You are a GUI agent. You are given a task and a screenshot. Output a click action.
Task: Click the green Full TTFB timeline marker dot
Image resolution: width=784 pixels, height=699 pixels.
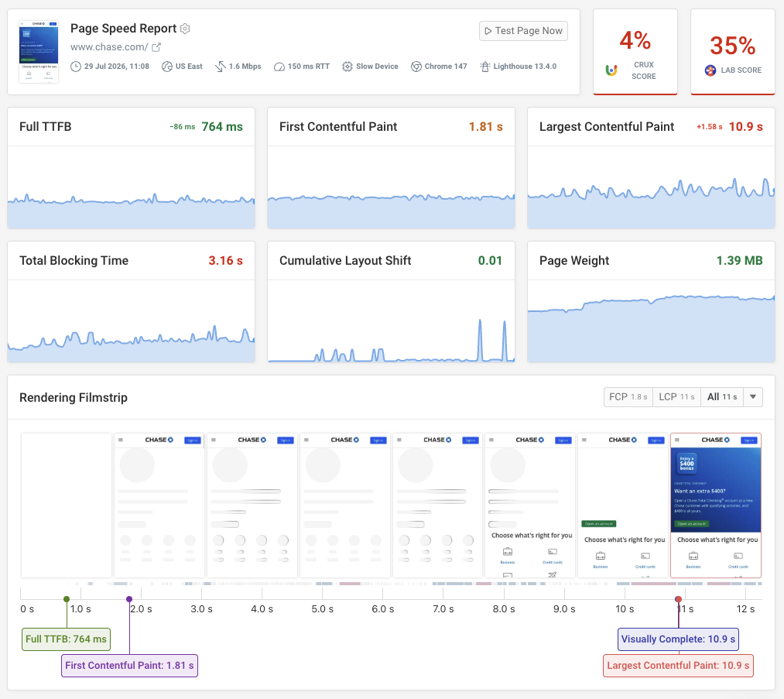67,599
